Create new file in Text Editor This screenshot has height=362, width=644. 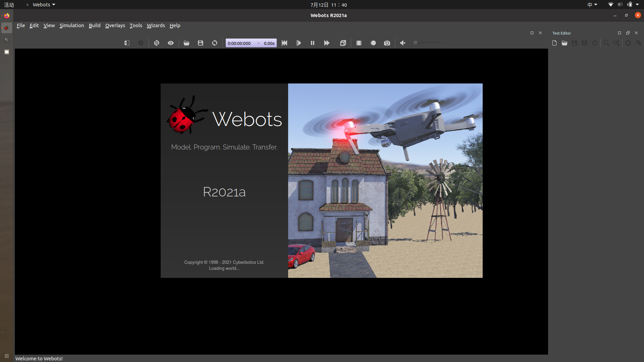(x=554, y=43)
